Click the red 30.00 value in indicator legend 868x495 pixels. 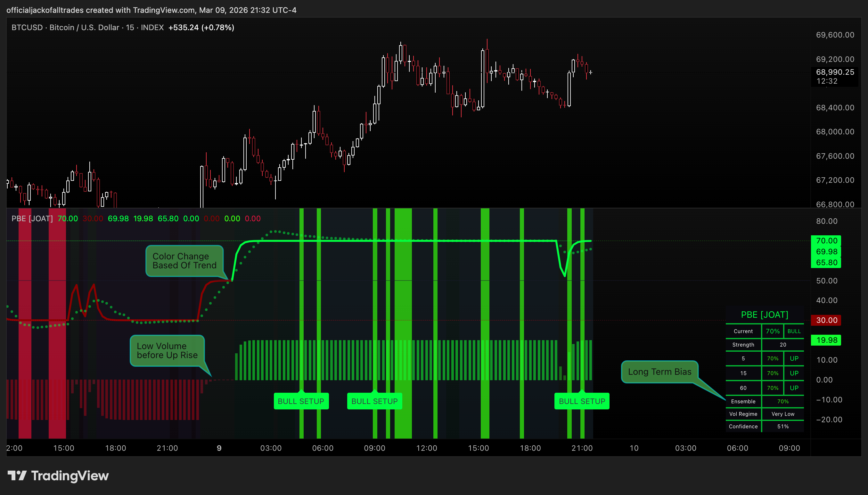pos(93,219)
